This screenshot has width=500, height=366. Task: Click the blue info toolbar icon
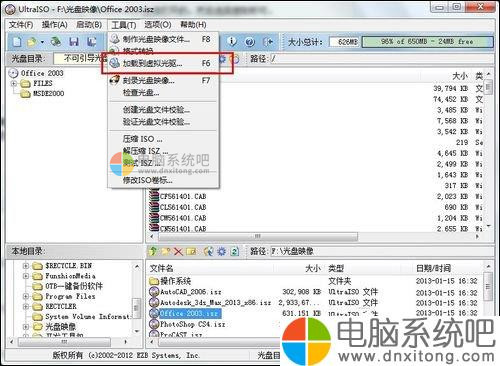[232, 42]
